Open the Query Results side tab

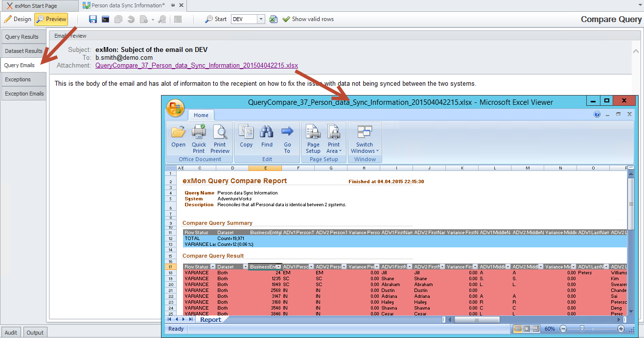(x=23, y=37)
